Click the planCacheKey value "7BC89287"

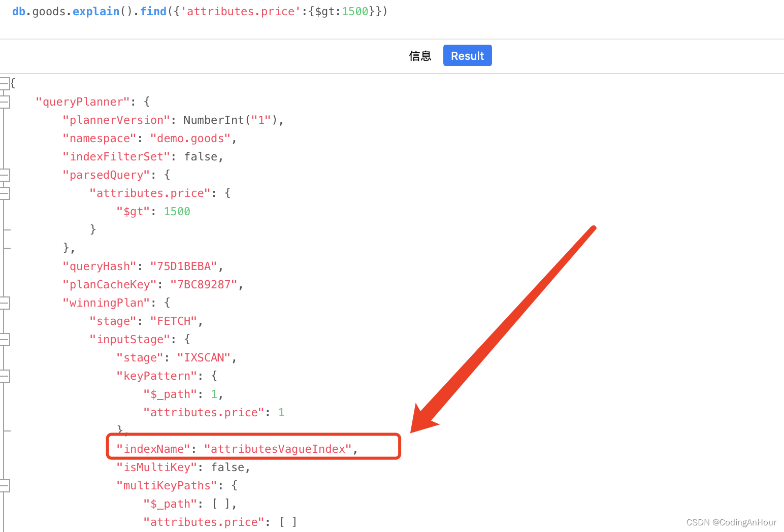click(204, 285)
